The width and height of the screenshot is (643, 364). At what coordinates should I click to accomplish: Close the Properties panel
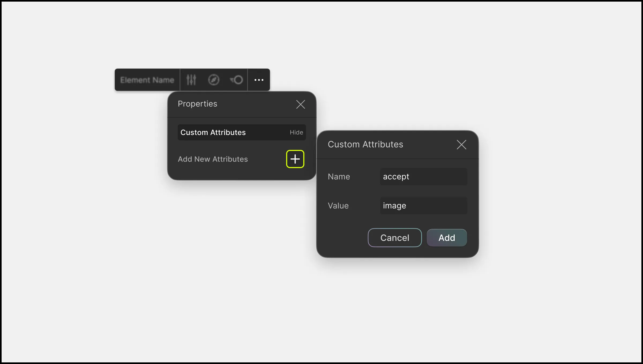(300, 104)
